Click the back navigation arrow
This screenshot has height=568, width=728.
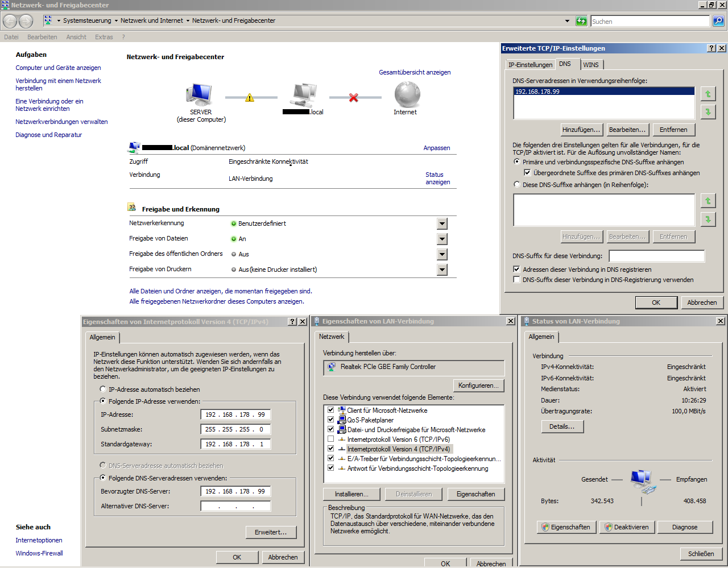coord(10,21)
